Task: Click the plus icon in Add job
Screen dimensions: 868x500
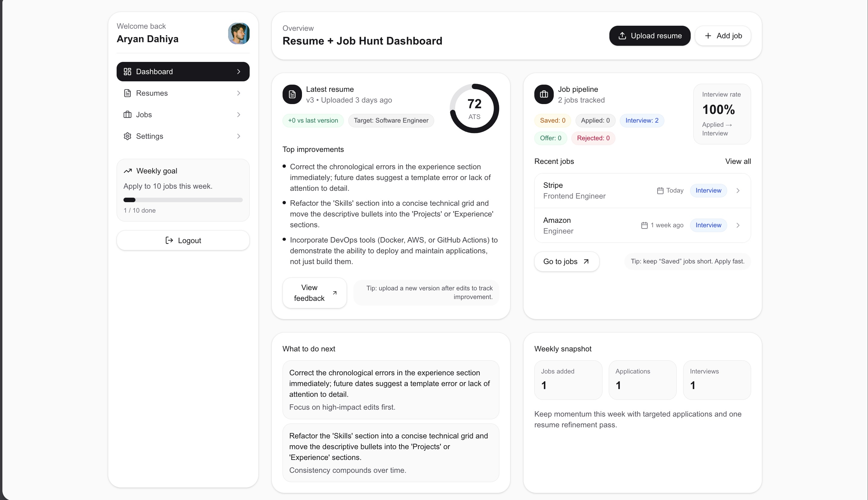Action: (708, 36)
